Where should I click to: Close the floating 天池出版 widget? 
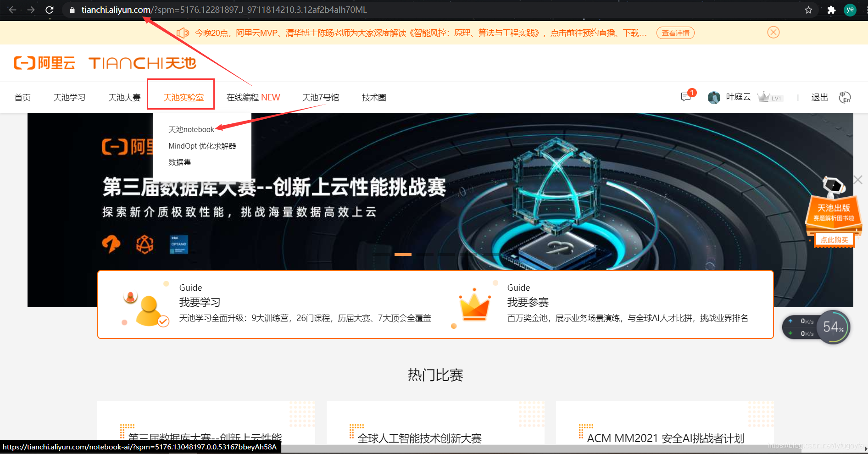pos(858,180)
